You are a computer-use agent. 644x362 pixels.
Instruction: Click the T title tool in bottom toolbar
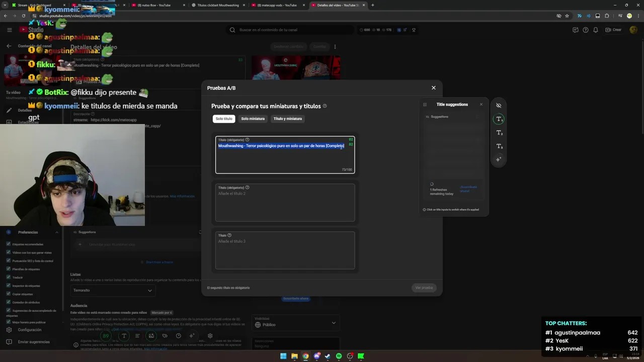[124, 336]
